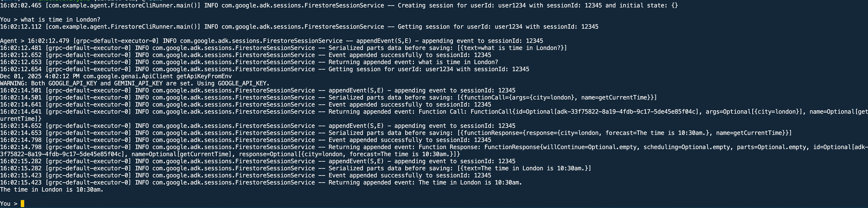This screenshot has width=868, height=208.
Task: Click the standalone final answer line above the prompt
Action: 52,190
